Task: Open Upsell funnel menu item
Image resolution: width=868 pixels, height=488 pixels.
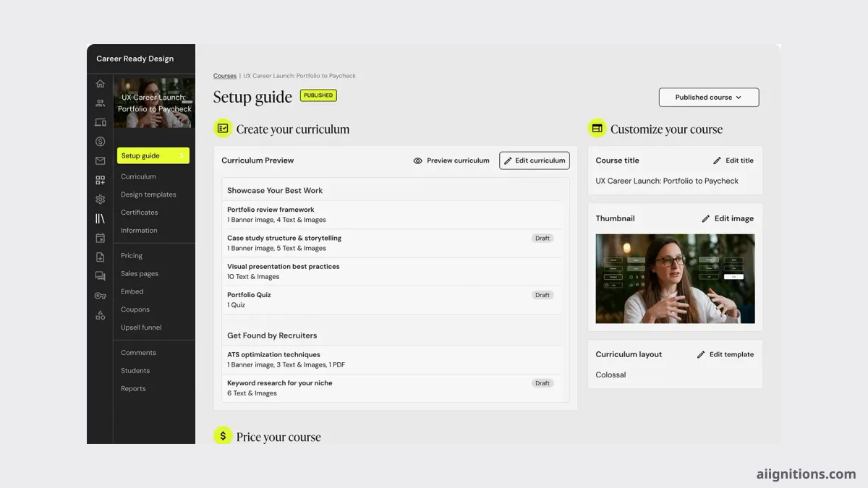Action: click(141, 328)
